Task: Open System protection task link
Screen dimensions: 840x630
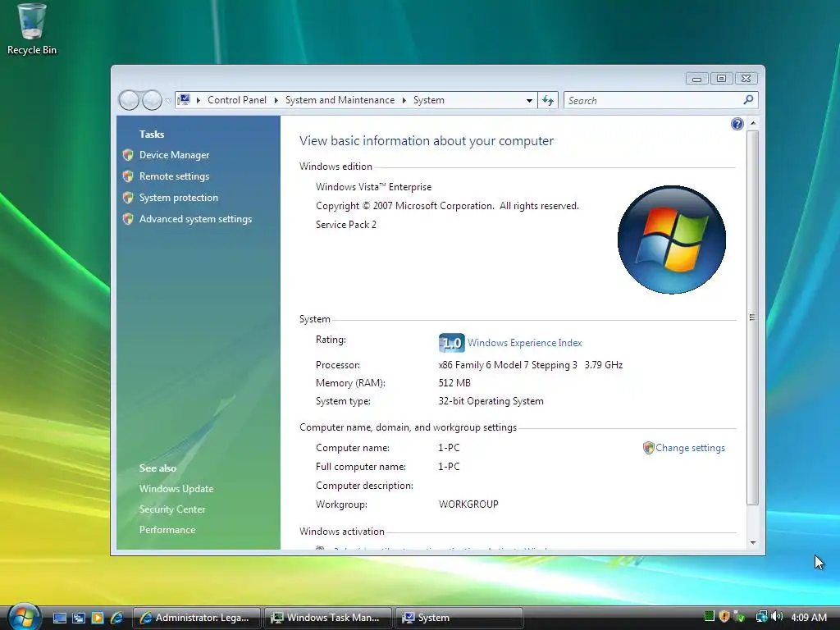Action: [178, 198]
